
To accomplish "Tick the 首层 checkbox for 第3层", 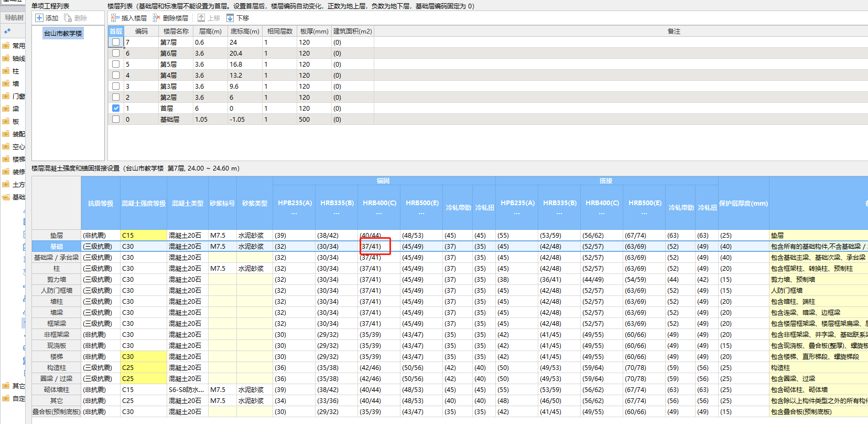I will pos(116,86).
